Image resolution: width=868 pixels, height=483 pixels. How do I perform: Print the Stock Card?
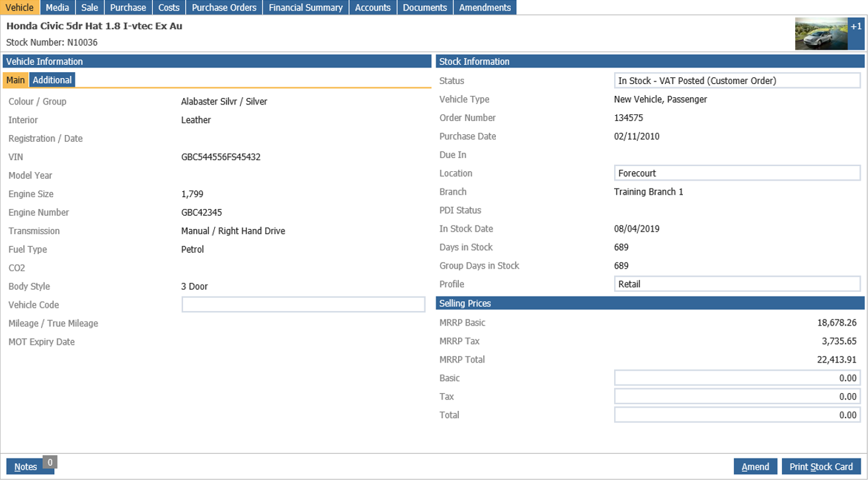click(x=821, y=466)
